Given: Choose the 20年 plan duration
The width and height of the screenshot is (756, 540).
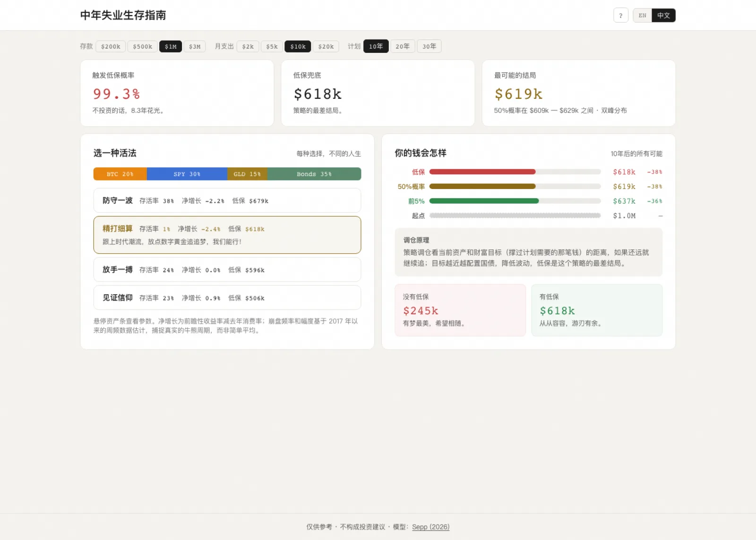Looking at the screenshot, I should click(x=403, y=46).
